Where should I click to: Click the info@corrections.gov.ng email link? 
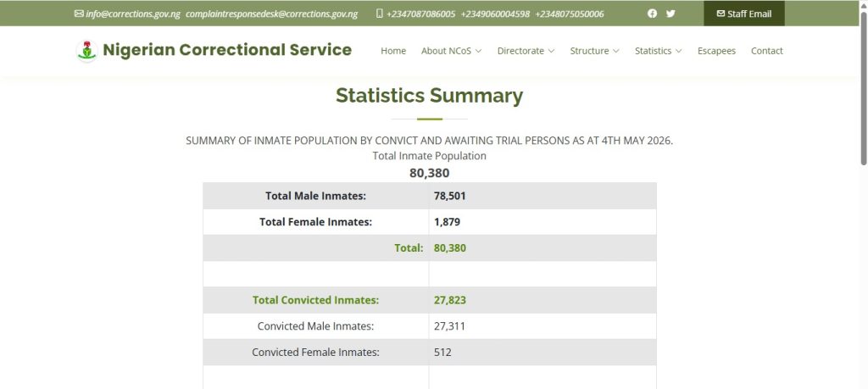(x=133, y=14)
